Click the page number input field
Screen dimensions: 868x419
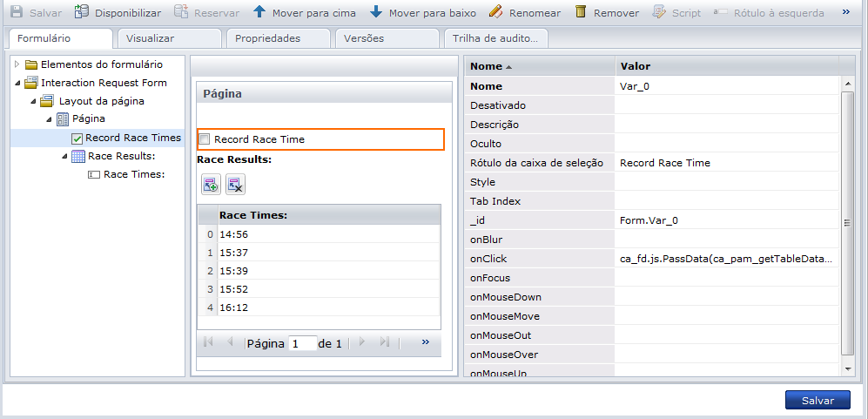pos(301,343)
